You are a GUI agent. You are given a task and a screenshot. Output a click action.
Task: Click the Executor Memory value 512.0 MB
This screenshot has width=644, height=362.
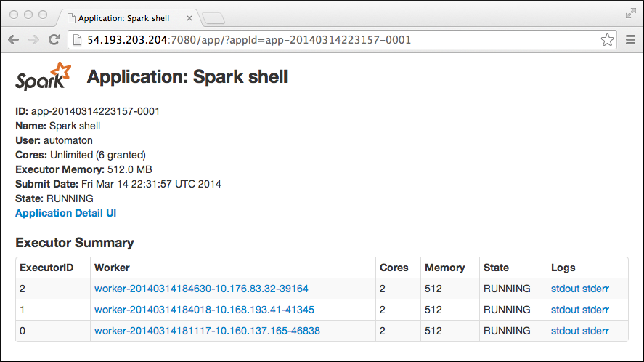pyautogui.click(x=130, y=169)
